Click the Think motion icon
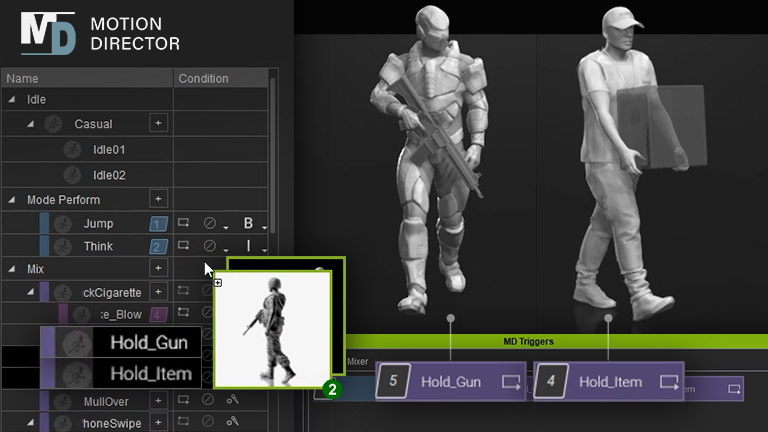 click(x=63, y=246)
